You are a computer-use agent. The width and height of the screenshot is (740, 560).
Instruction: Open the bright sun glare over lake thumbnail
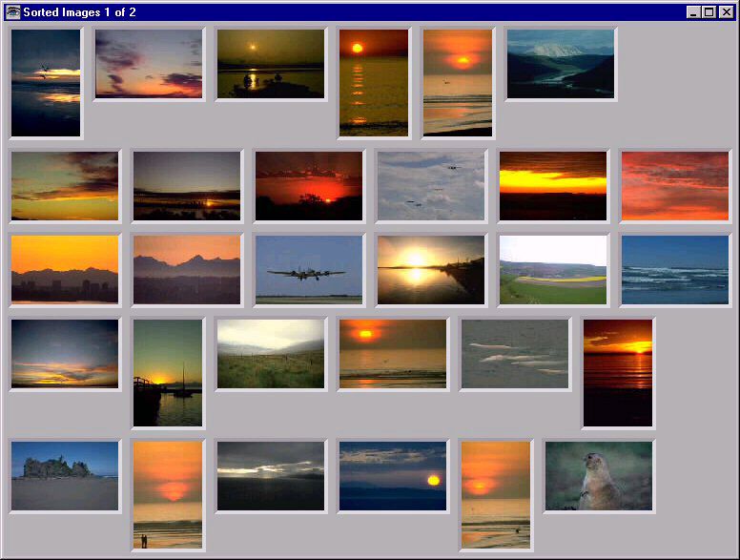click(x=431, y=270)
